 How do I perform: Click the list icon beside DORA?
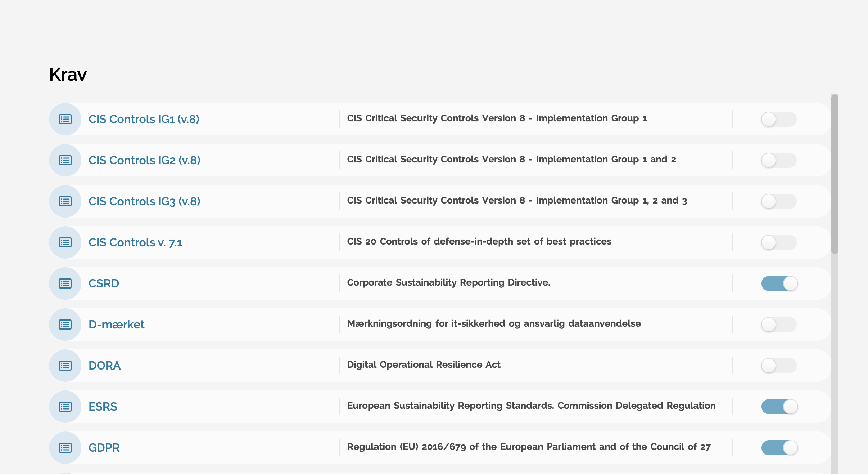click(x=65, y=366)
